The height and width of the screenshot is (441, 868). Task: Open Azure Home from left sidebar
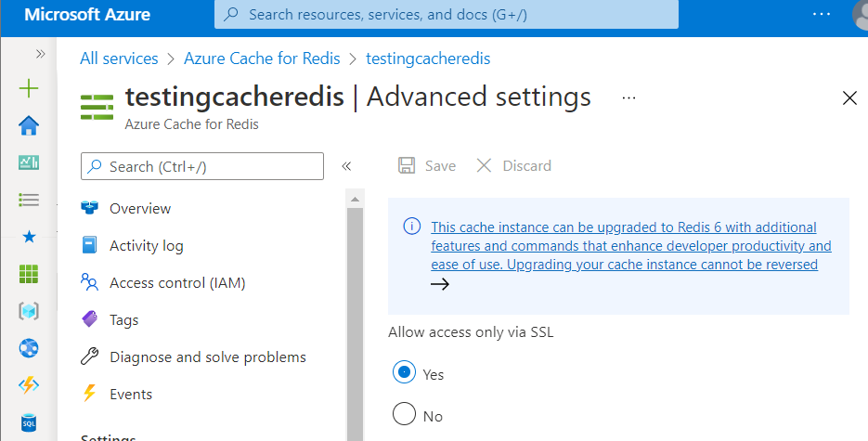pyautogui.click(x=29, y=125)
